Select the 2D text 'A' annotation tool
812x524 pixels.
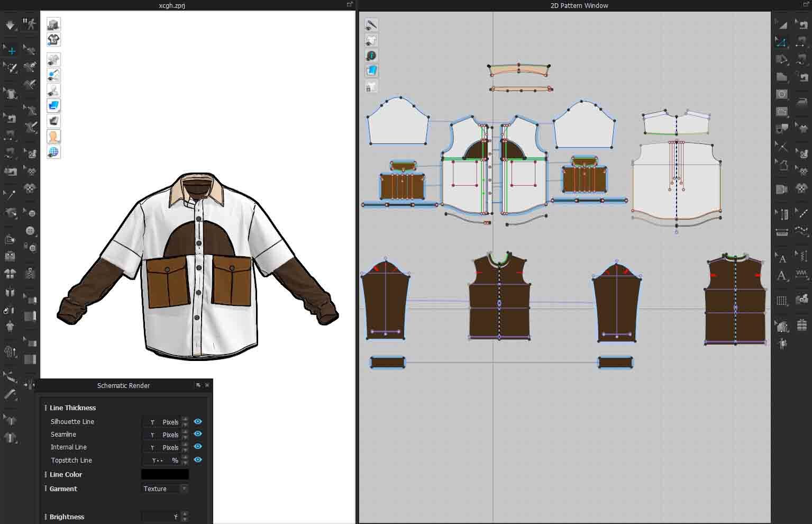pos(782,258)
